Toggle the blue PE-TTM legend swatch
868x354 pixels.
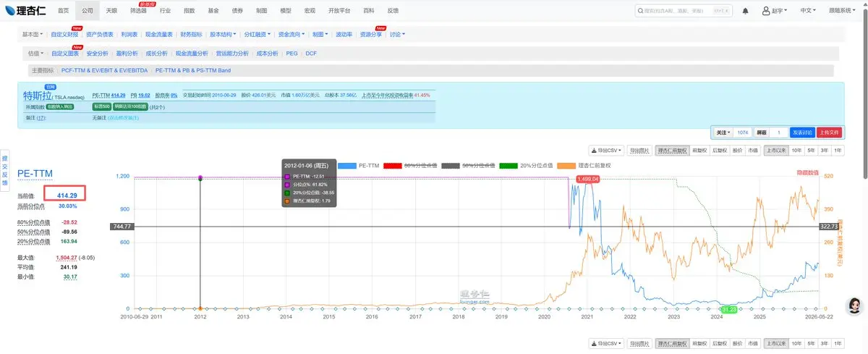(x=346, y=165)
